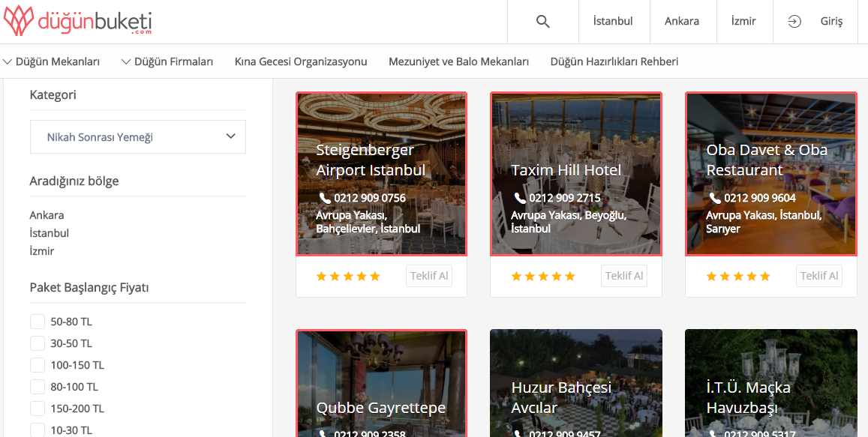Select İzmir in the region filter list

click(41, 251)
